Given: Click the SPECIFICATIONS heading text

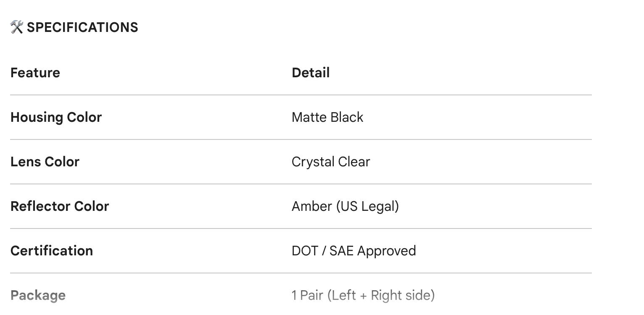Looking at the screenshot, I should coord(82,27).
